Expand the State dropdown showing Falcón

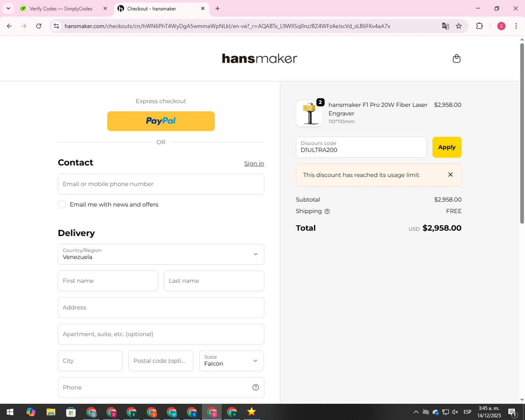(x=231, y=361)
